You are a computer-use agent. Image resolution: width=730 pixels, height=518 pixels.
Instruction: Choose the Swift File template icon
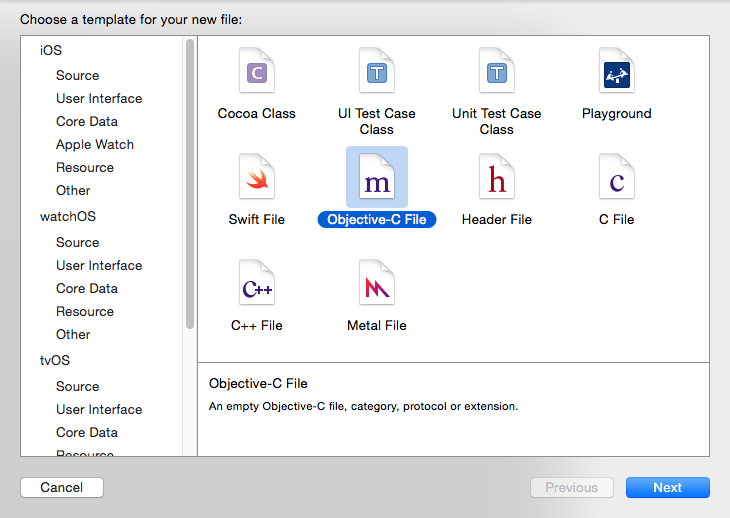pyautogui.click(x=257, y=176)
